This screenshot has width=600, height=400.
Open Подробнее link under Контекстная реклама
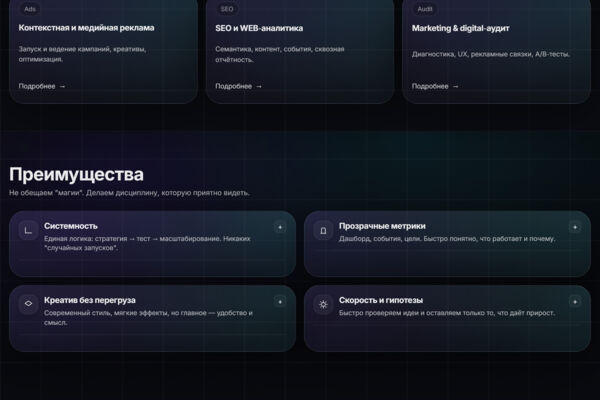pos(42,86)
